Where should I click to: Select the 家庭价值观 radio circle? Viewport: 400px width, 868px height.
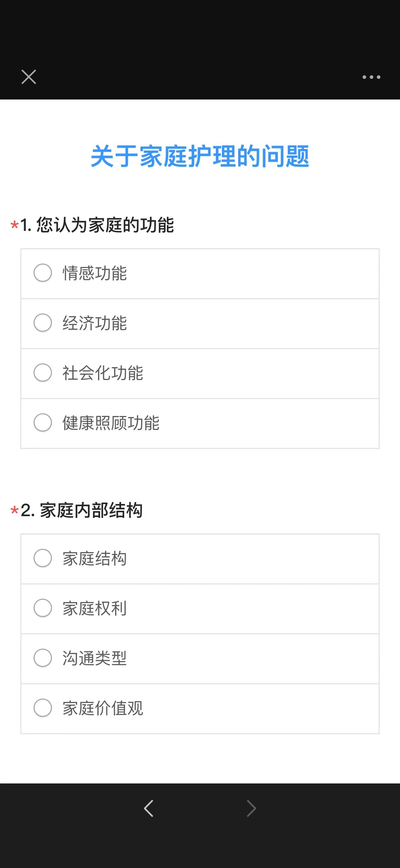pyautogui.click(x=43, y=708)
